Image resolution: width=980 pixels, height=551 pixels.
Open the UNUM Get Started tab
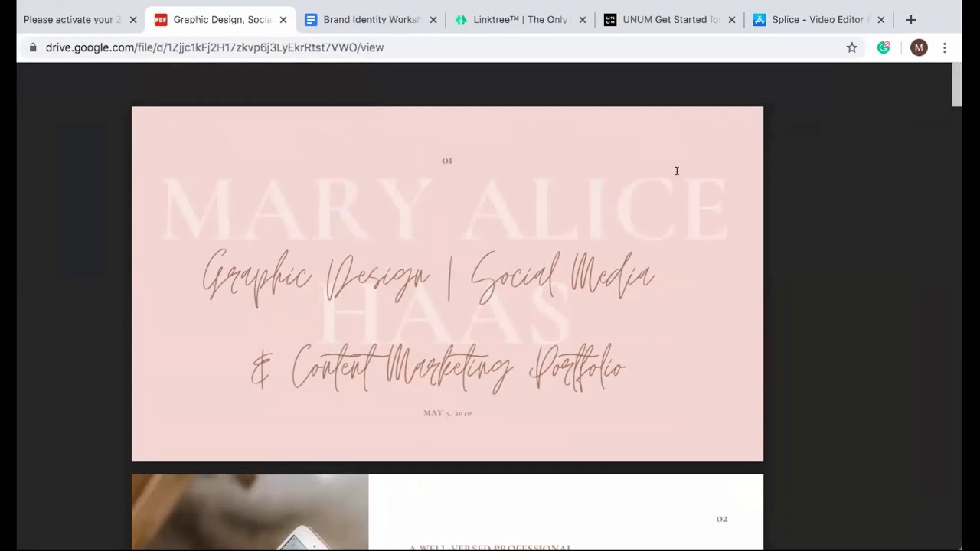tap(671, 20)
